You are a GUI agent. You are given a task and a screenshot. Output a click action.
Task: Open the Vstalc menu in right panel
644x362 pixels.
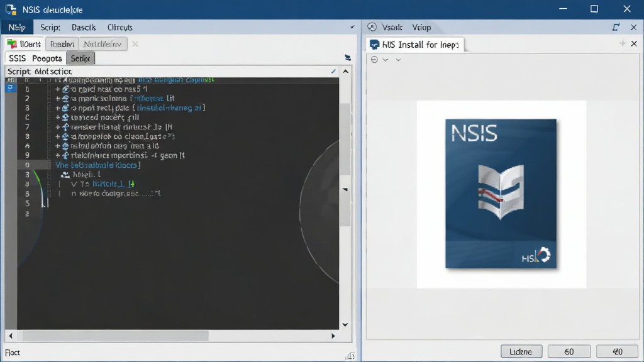[392, 28]
